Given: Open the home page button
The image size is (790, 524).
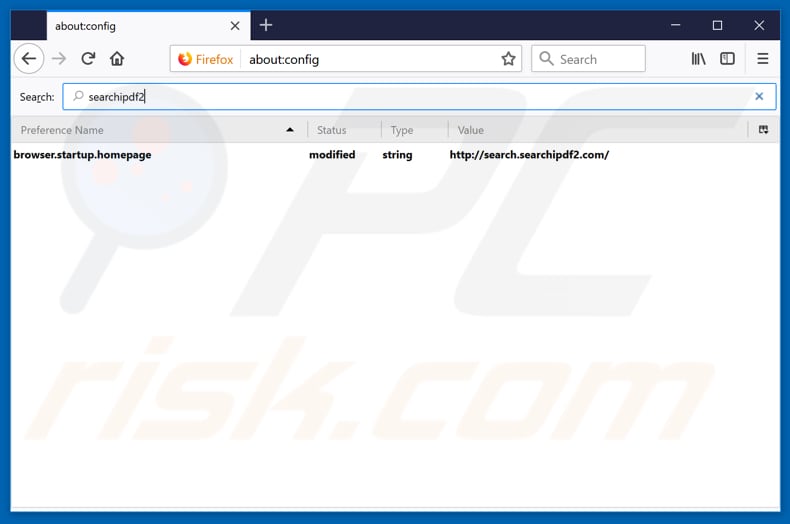Looking at the screenshot, I should point(117,59).
